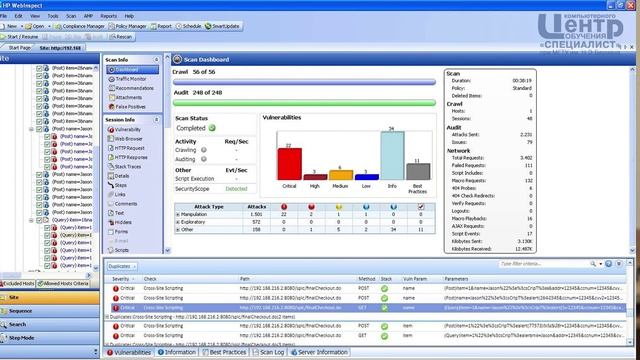The height and width of the screenshot is (360, 640).
Task: Run SmartUpdate from the toolbar
Action: (222, 26)
